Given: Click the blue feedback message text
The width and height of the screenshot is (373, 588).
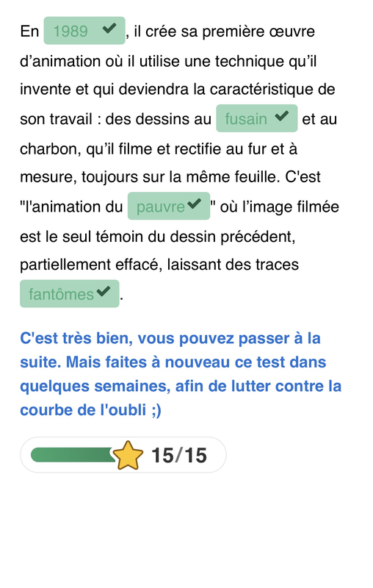Looking at the screenshot, I should 181,374.
